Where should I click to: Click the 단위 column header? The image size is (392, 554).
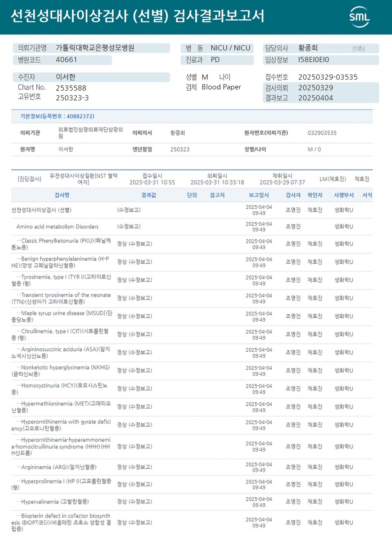192,195
